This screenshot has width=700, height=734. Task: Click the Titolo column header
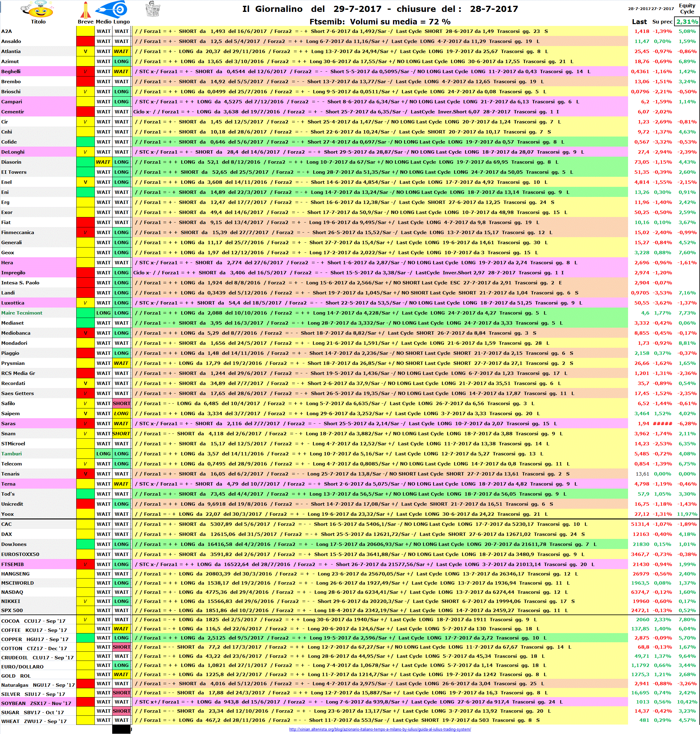point(38,22)
